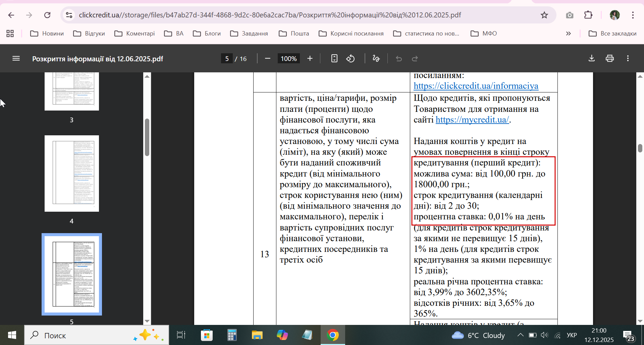This screenshot has width=644, height=345.
Task: Open the МФО bookmark folder
Action: coord(484,33)
